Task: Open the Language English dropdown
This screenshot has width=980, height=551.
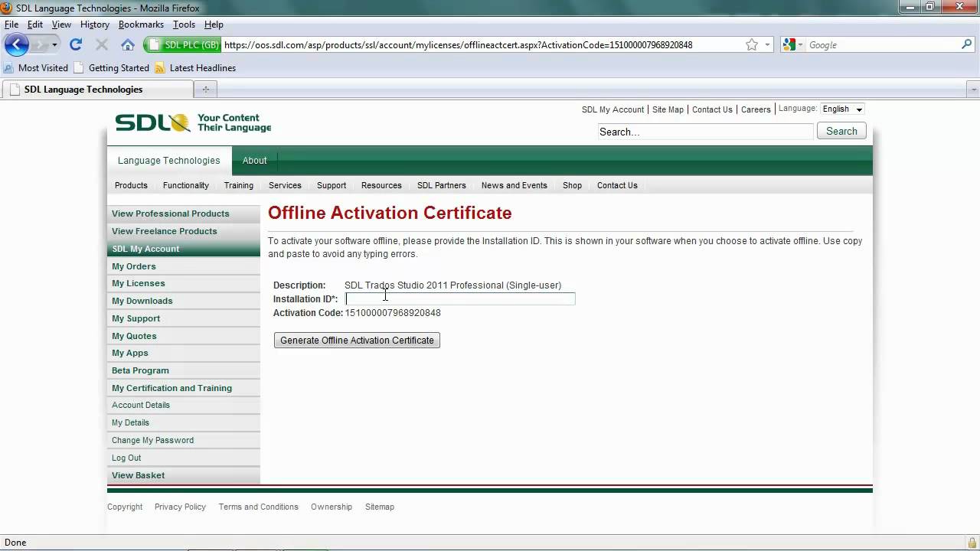Action: (x=842, y=109)
